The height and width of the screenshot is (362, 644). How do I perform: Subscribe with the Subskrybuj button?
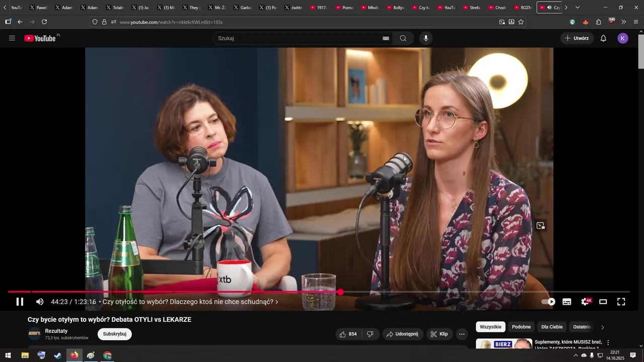(115, 334)
